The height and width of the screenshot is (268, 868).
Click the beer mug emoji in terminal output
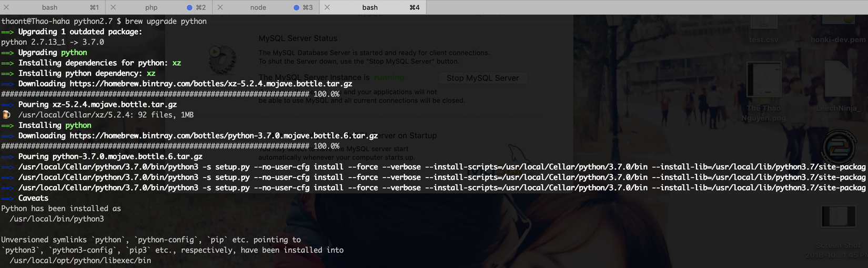click(x=6, y=115)
